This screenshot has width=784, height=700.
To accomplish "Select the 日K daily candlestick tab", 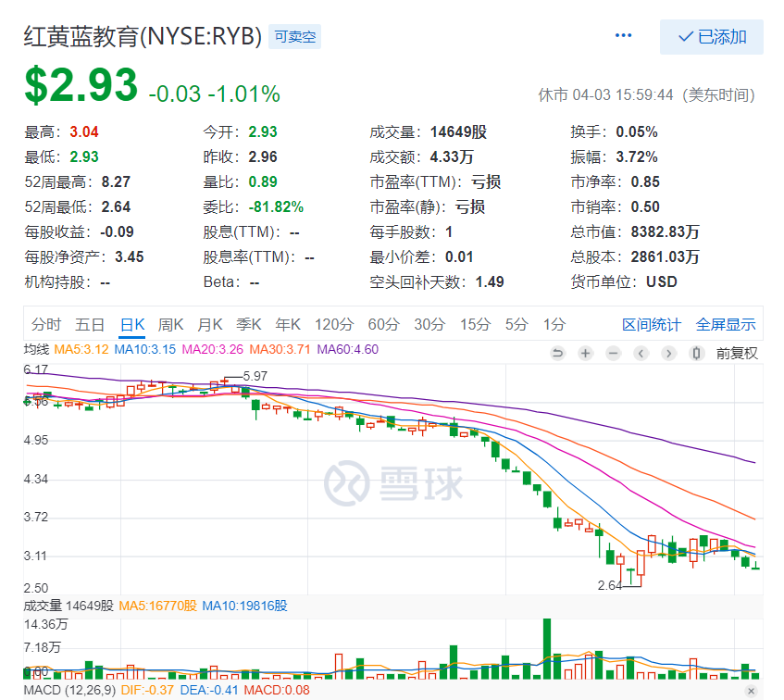I will pyautogui.click(x=132, y=324).
